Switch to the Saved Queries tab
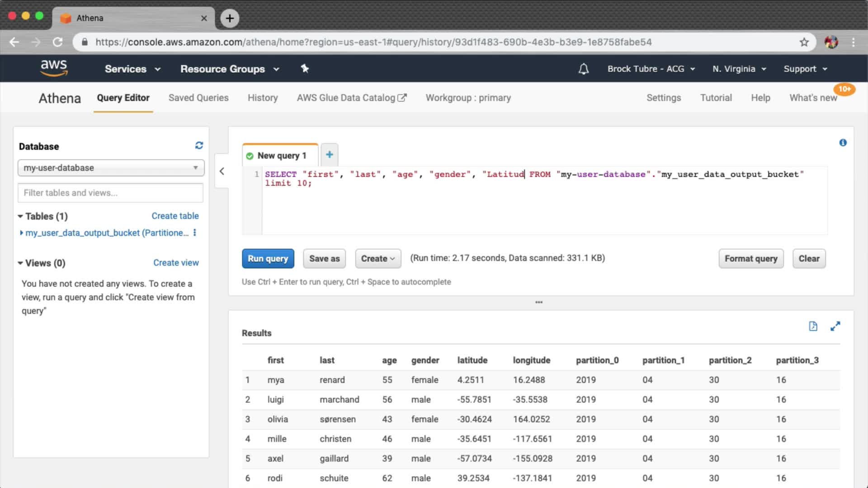Screen dimensions: 868x488 click(x=198, y=98)
